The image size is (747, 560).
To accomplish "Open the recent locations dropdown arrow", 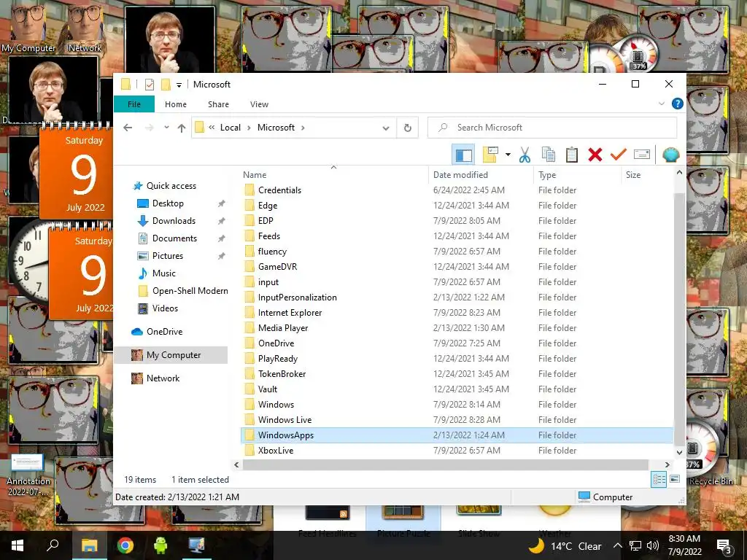I will pyautogui.click(x=166, y=128).
